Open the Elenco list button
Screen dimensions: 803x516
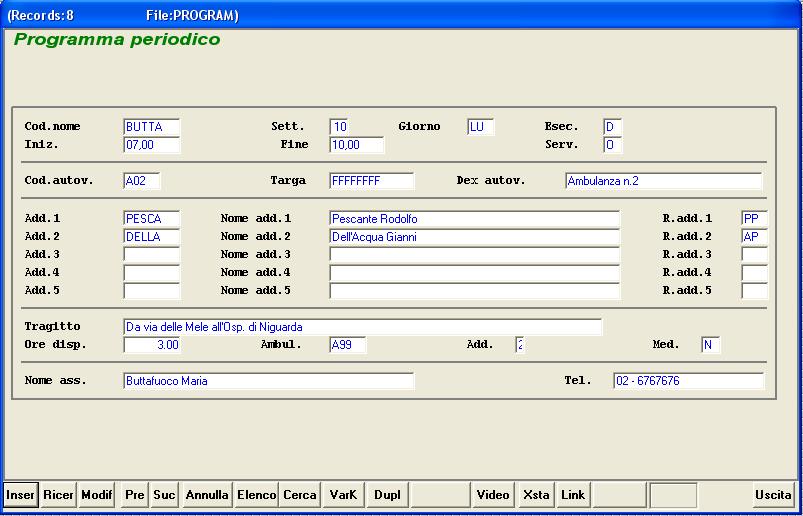[x=257, y=495]
